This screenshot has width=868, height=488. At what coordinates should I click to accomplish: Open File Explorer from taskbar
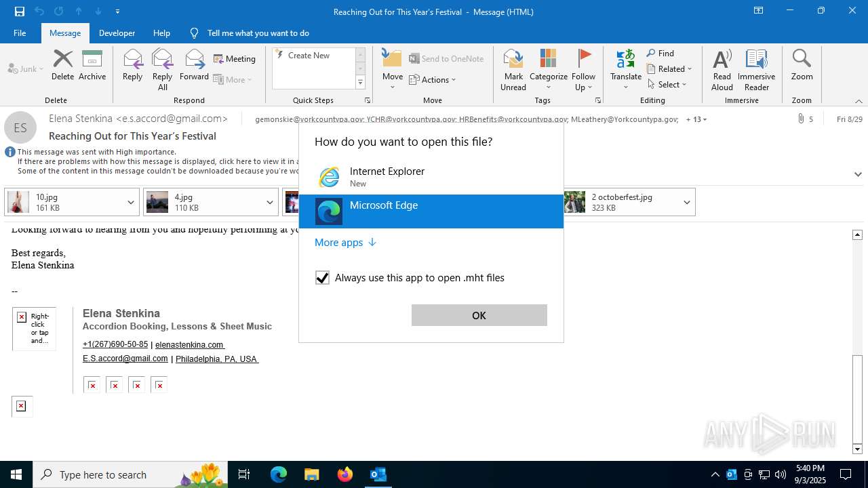point(311,474)
